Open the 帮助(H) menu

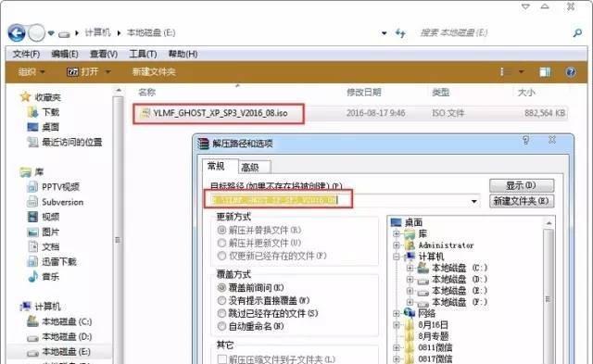coord(183,54)
